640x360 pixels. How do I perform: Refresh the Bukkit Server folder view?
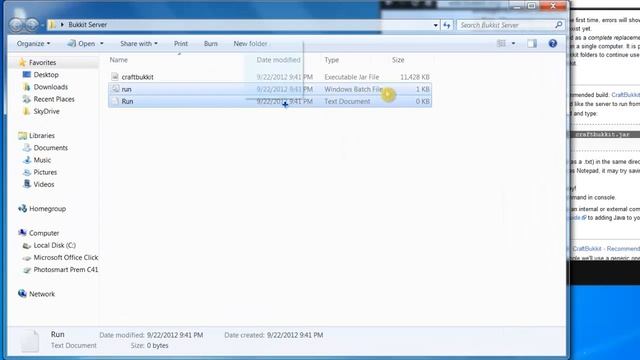tap(447, 25)
